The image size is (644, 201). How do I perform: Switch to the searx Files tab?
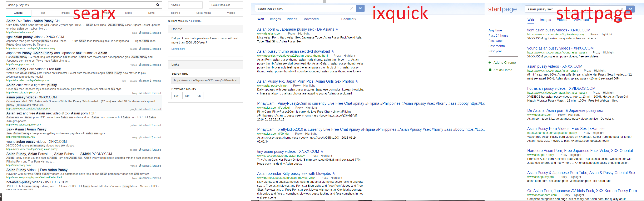tap(42, 13)
